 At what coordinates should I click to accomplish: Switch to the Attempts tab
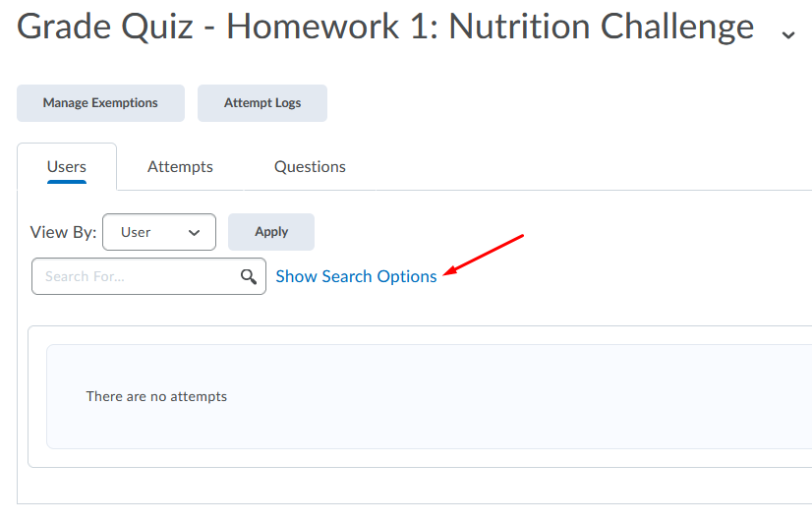(180, 167)
